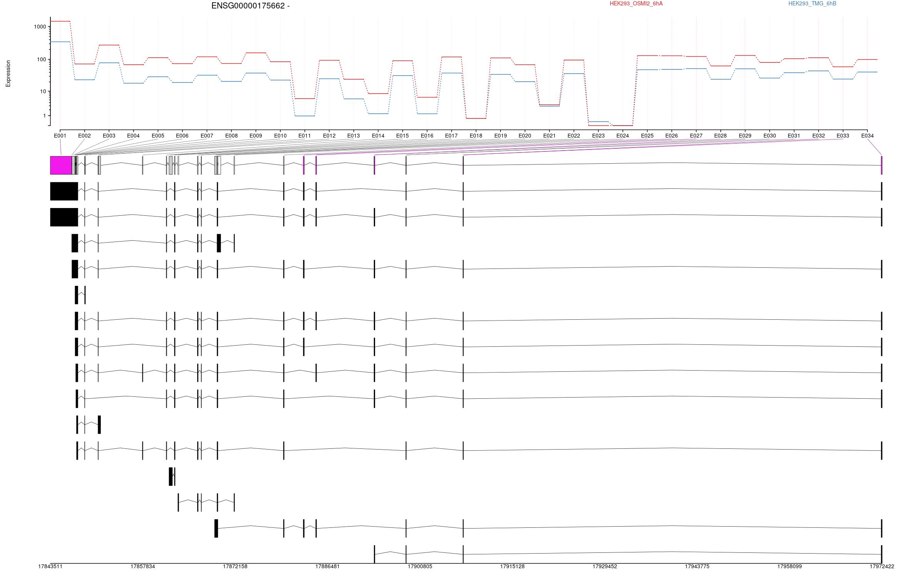Click exon label E031
Image resolution: width=924 pixels, height=574 pixels.
point(794,136)
